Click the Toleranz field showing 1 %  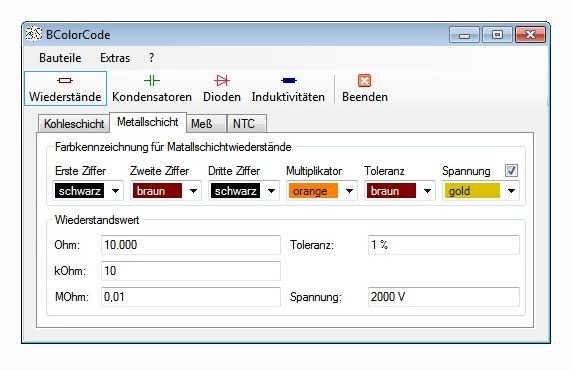point(444,245)
